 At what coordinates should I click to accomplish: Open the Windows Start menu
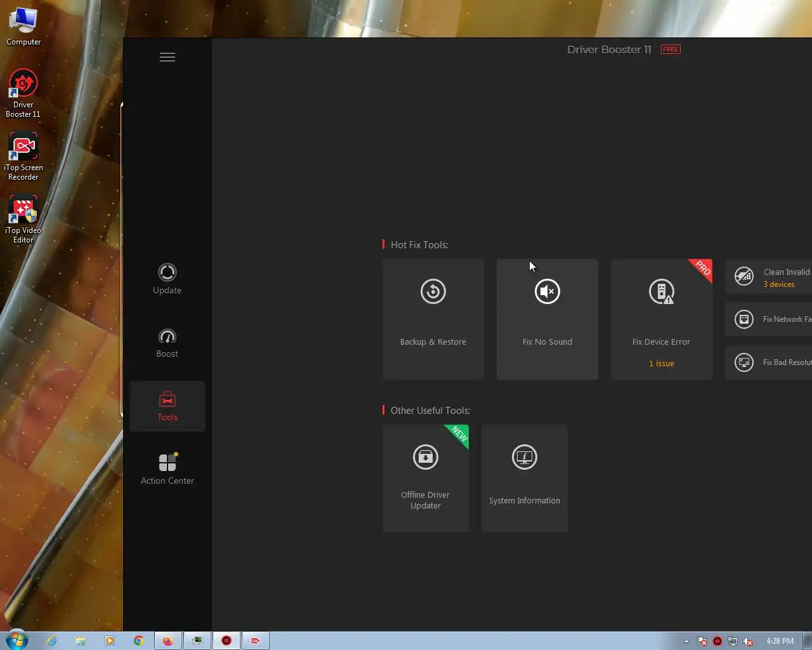[17, 640]
